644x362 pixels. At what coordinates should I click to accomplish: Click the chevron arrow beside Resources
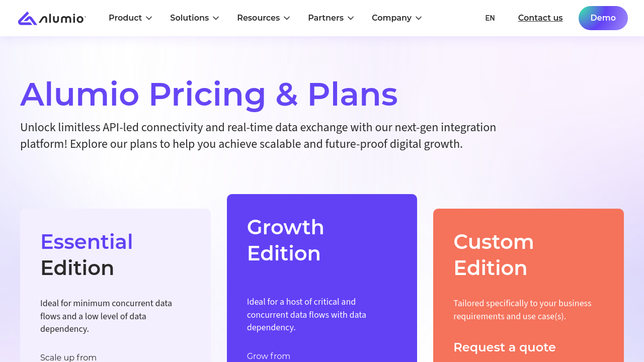pos(287,18)
